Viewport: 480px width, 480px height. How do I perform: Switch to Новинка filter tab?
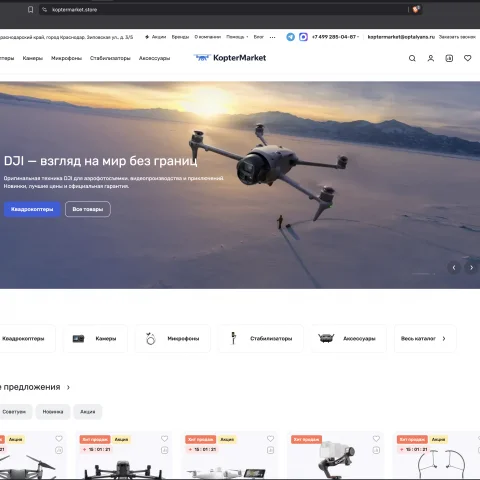53,412
